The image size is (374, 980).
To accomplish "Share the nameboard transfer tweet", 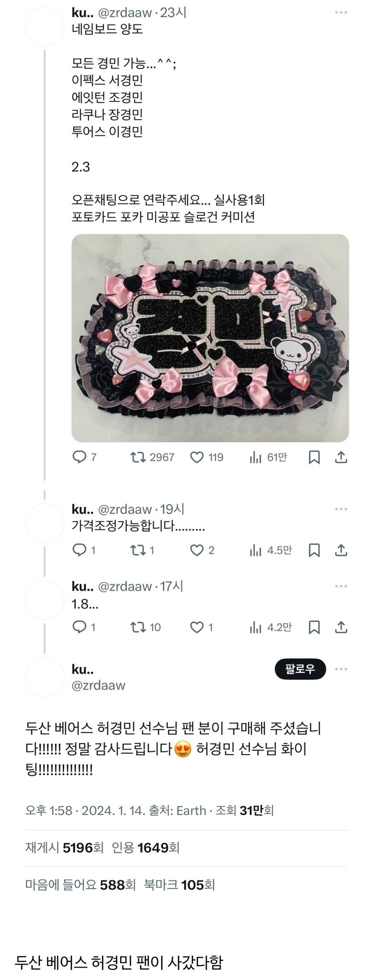I will [x=341, y=457].
